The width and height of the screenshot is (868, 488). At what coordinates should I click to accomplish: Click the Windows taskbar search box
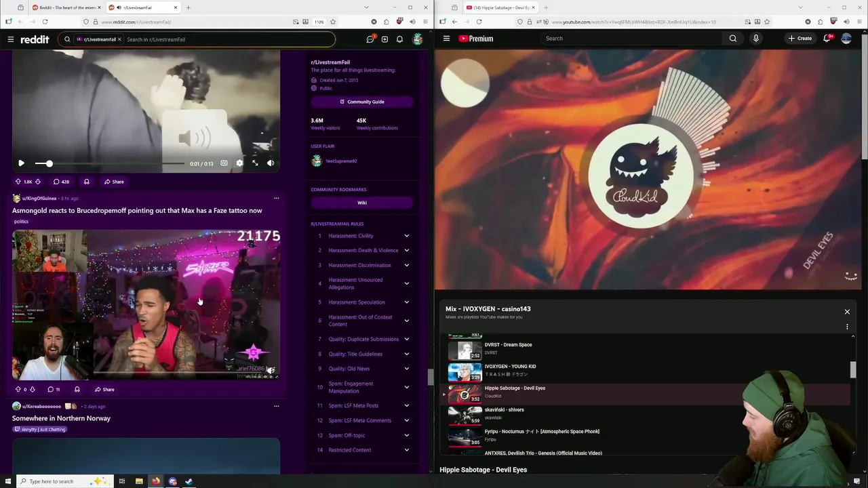[x=64, y=481]
